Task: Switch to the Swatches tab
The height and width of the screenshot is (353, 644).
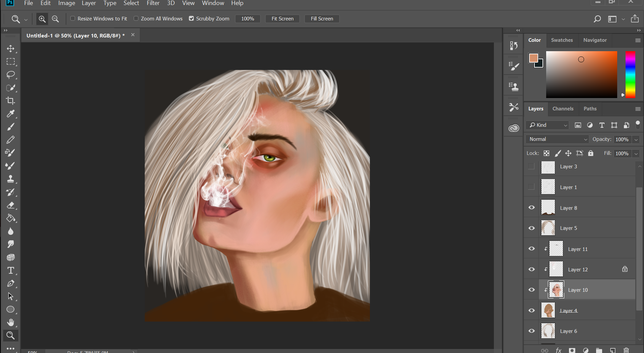Action: [562, 40]
